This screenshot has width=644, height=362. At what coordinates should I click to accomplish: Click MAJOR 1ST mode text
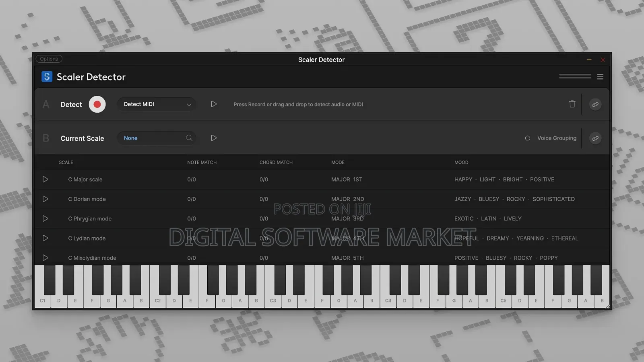(x=347, y=179)
